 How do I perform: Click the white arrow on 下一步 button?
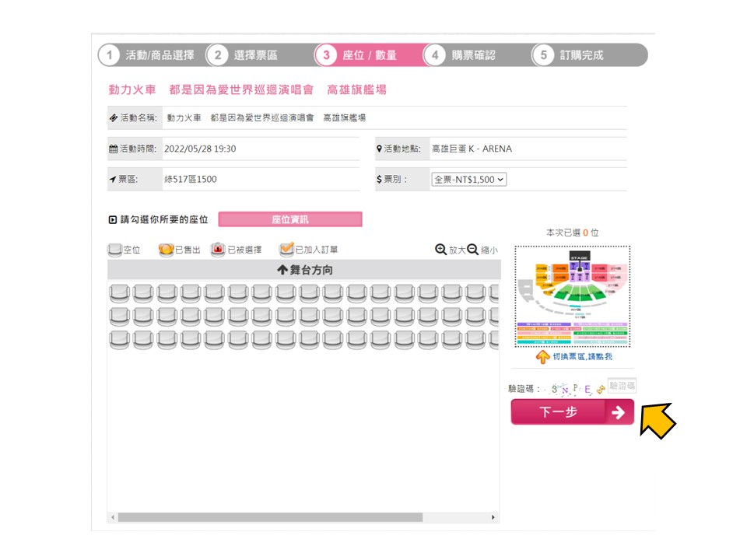point(618,412)
